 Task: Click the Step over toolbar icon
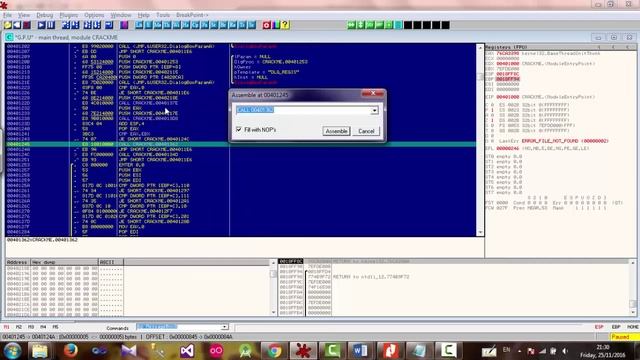75,25
